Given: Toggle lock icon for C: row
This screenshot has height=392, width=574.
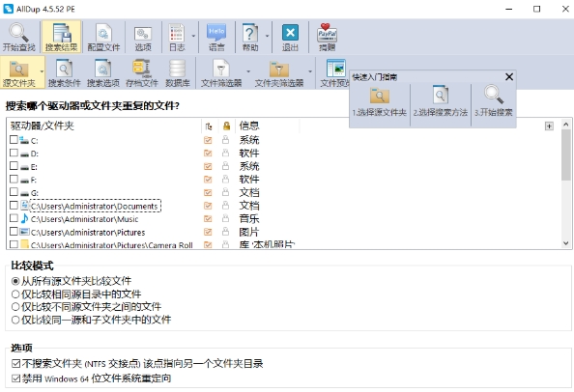Looking at the screenshot, I should click(225, 140).
